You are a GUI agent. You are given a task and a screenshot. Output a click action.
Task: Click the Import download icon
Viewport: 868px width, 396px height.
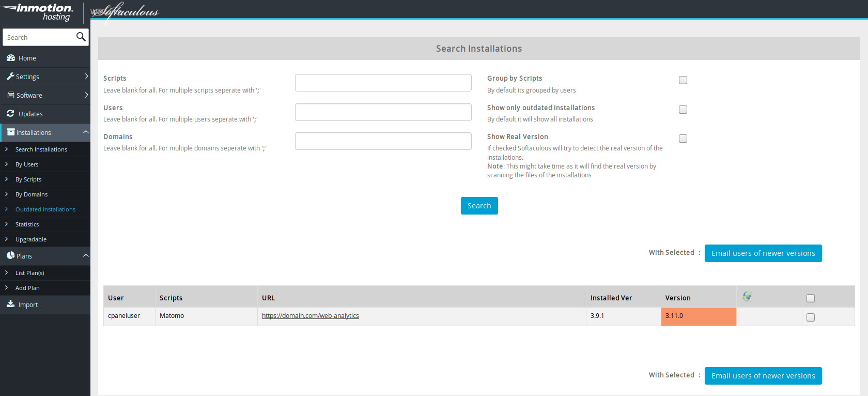[x=10, y=304]
